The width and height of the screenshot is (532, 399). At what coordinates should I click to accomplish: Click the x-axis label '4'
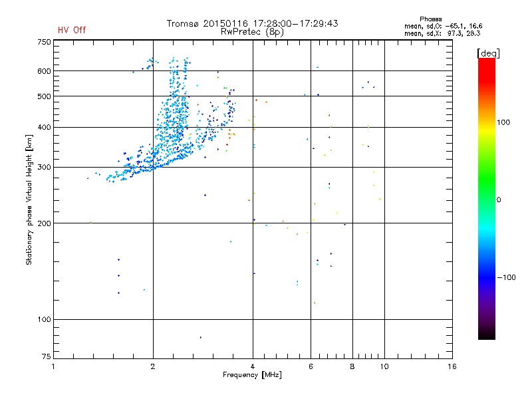pyautogui.click(x=253, y=366)
